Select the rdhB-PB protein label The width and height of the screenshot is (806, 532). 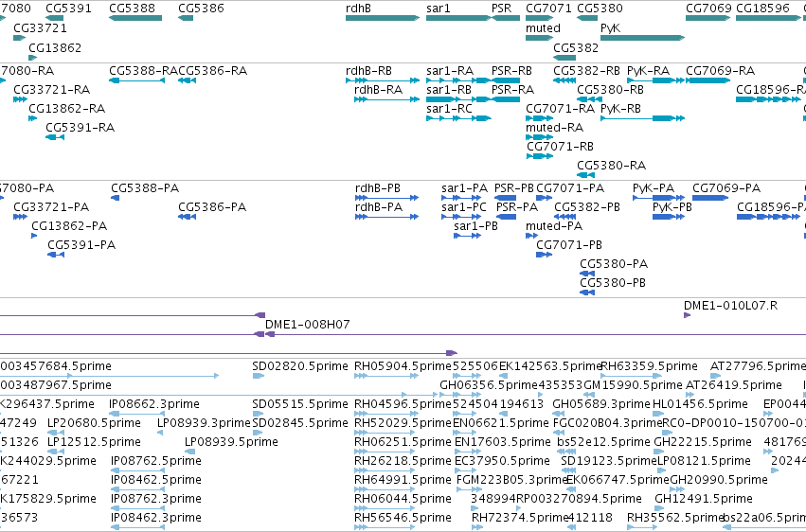pyautogui.click(x=377, y=188)
